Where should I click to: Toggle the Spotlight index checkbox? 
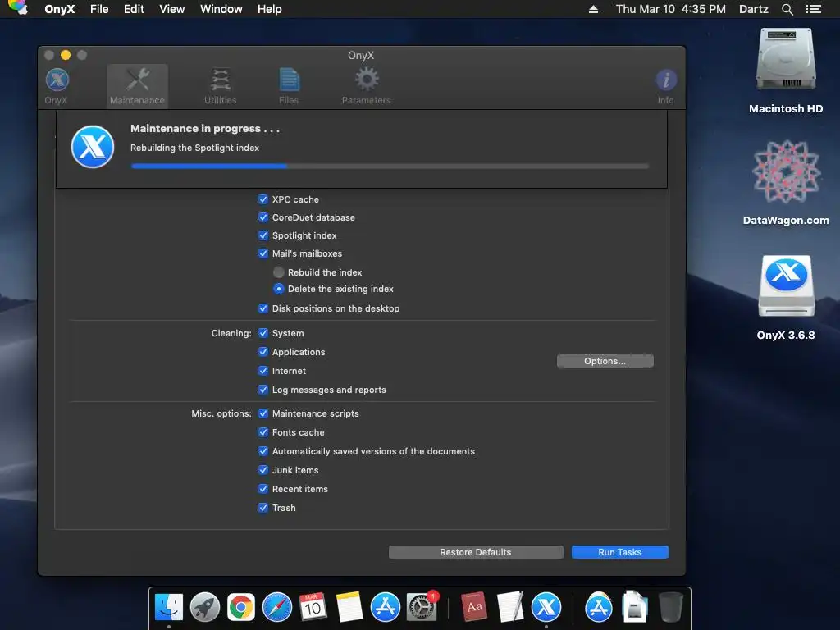click(263, 235)
